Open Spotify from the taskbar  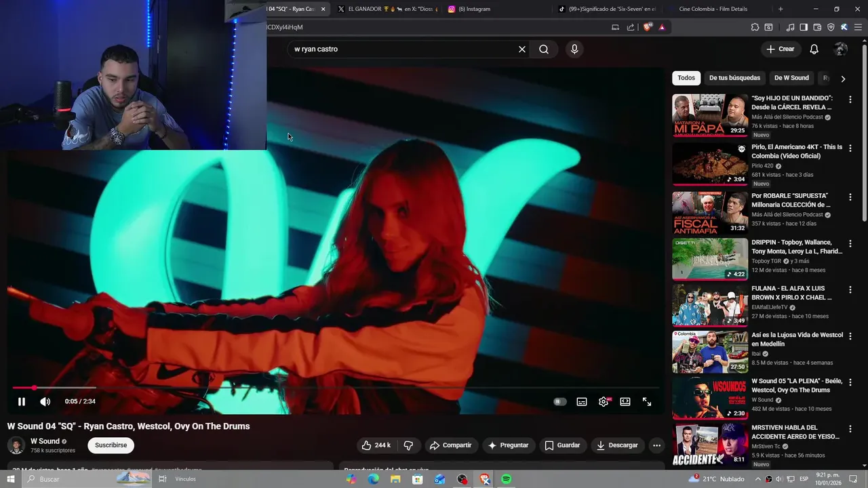coord(507,479)
